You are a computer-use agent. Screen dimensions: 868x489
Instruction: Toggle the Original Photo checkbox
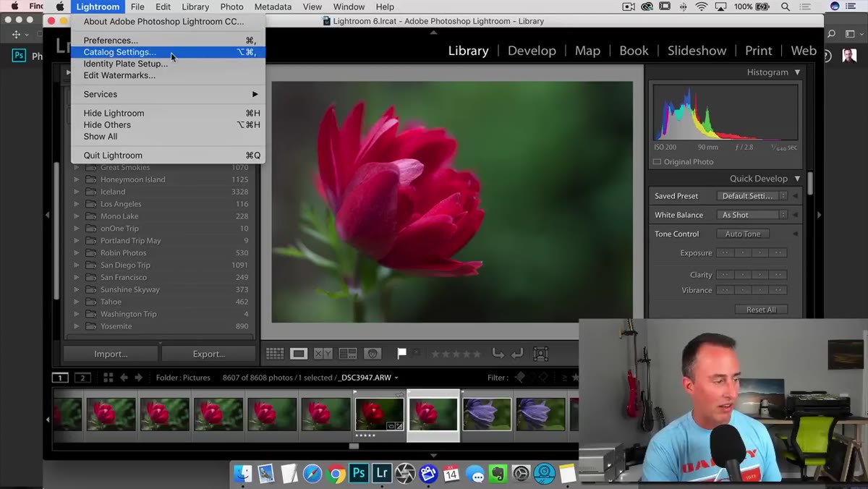click(x=657, y=162)
